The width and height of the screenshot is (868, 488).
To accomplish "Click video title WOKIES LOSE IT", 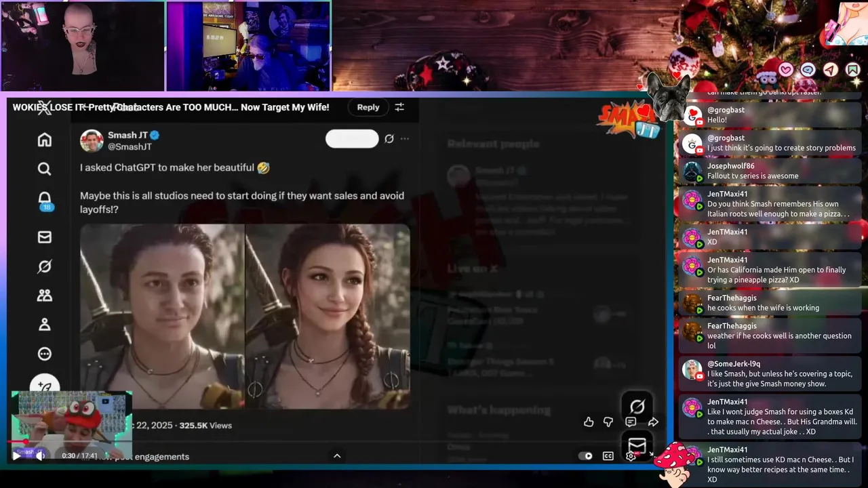I will [x=171, y=107].
